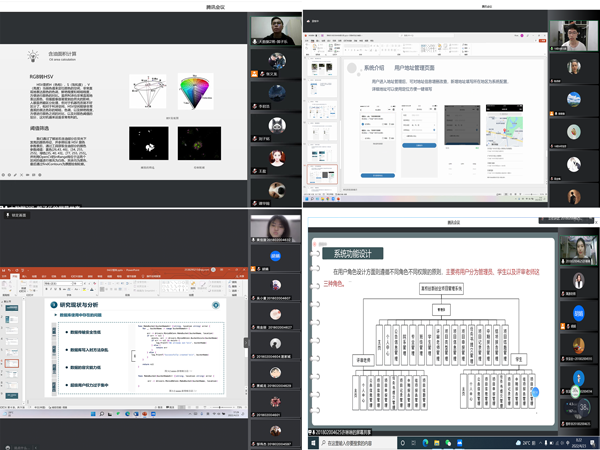Click speaker video in PowerPoint research-status meeting

(x=276, y=228)
